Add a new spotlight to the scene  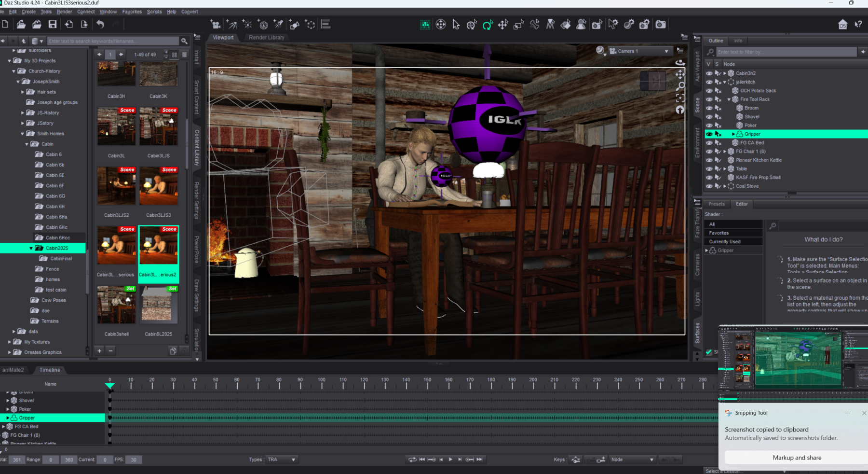click(278, 25)
